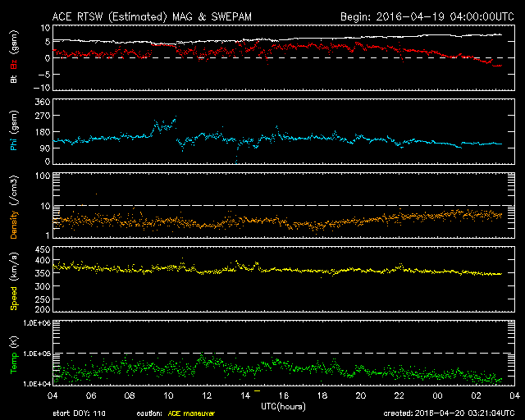Click the 20 hour tick label
The height and width of the screenshot is (420, 525).
pyautogui.click(x=361, y=395)
